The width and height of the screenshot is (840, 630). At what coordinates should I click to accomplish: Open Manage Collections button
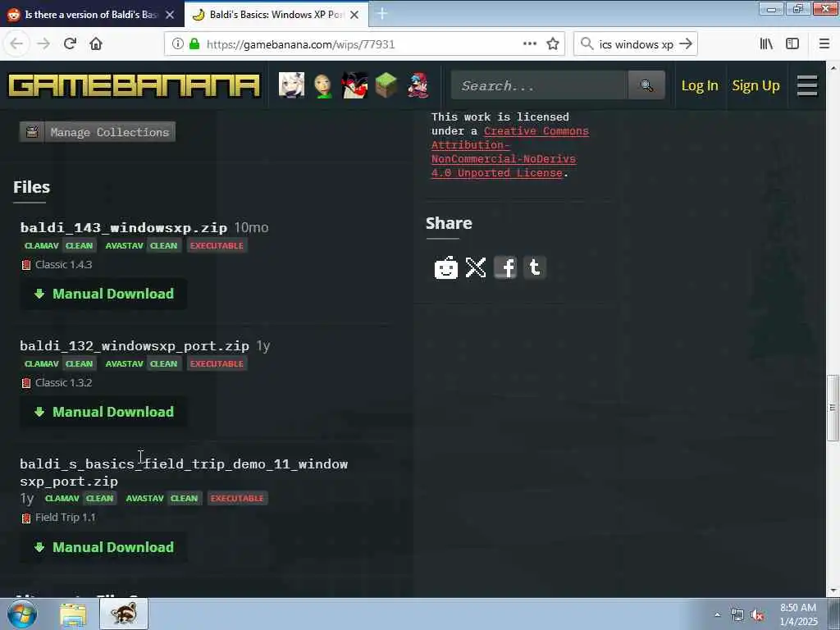[98, 132]
